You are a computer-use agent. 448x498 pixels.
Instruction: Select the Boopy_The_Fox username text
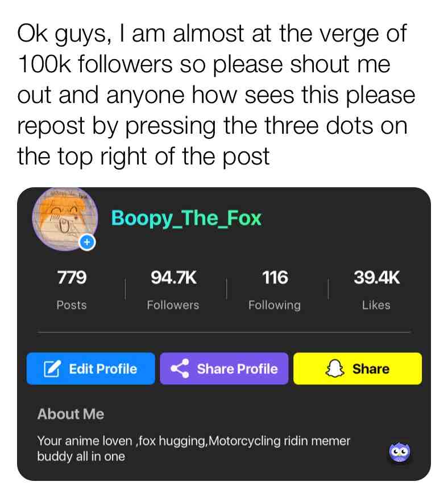coord(186,219)
